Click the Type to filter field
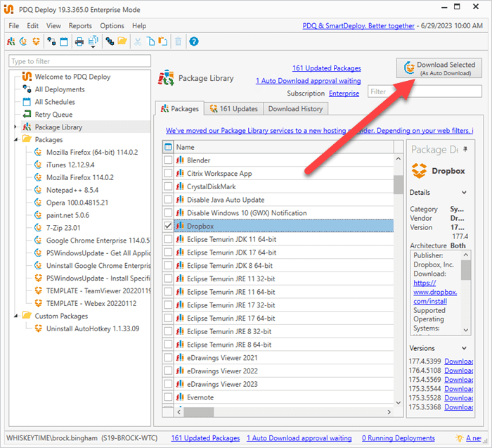The width and height of the screenshot is (492, 448). (79, 61)
